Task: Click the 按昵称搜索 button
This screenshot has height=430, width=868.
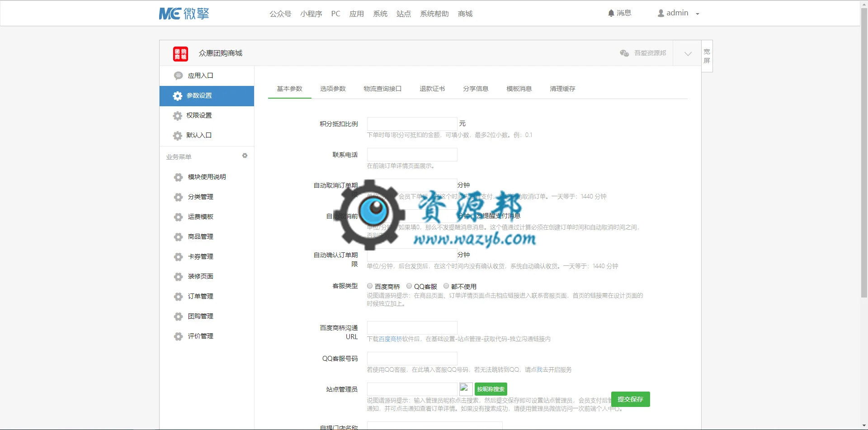Action: click(491, 389)
